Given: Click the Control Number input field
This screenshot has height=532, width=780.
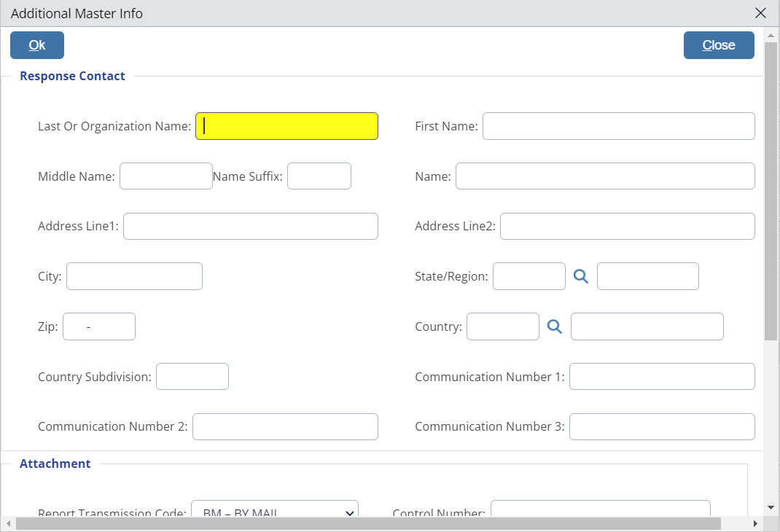Looking at the screenshot, I should (600, 510).
